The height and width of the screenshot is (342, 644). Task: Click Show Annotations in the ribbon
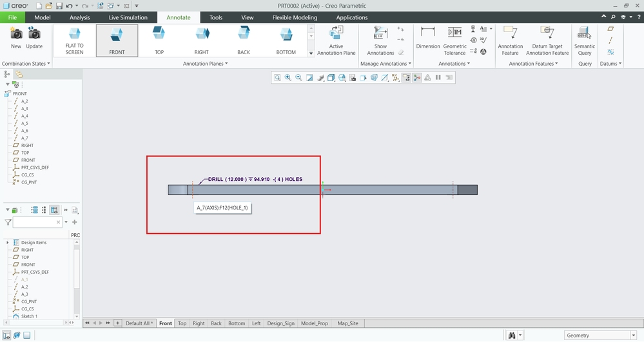pyautogui.click(x=380, y=40)
